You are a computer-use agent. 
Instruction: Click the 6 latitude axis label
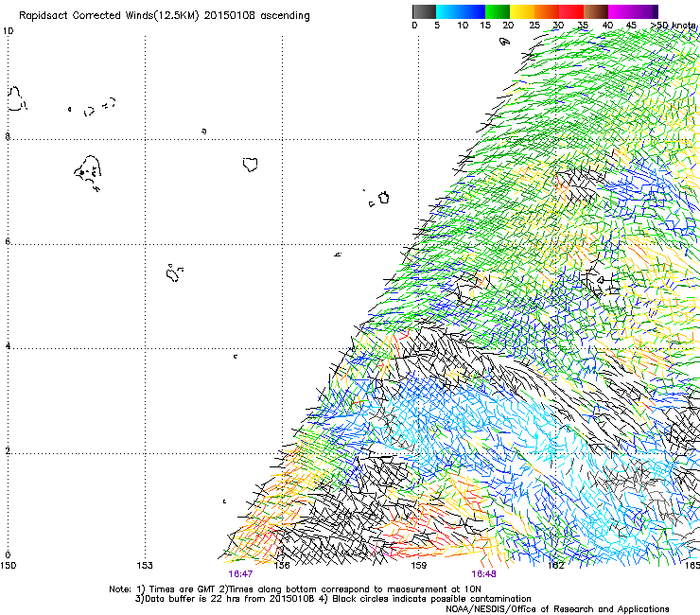[x=8, y=241]
